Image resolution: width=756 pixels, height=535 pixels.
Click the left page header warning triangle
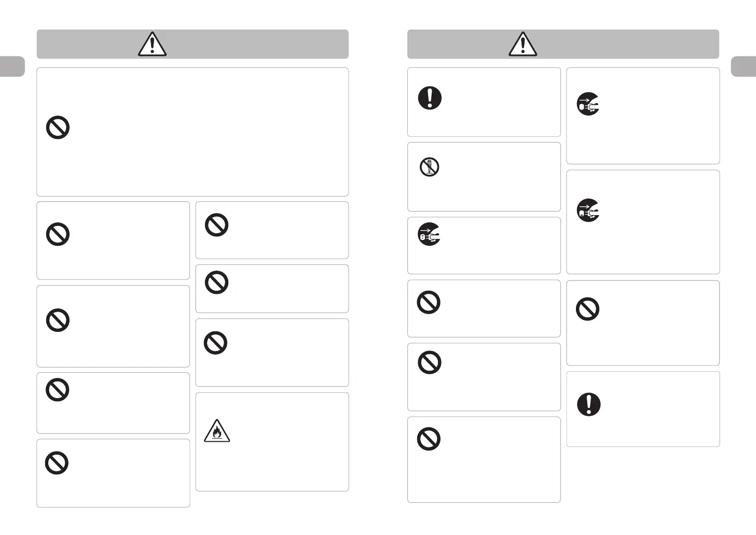(x=152, y=44)
